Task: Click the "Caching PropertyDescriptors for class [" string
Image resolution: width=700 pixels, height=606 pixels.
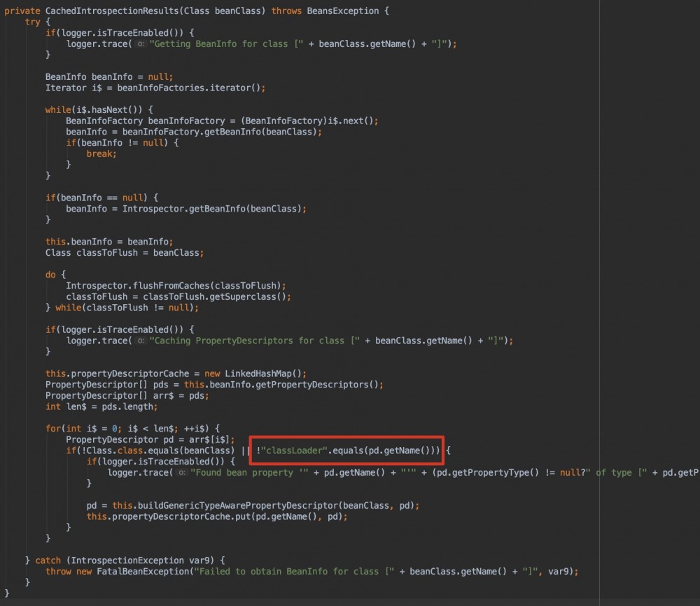Action: point(255,340)
